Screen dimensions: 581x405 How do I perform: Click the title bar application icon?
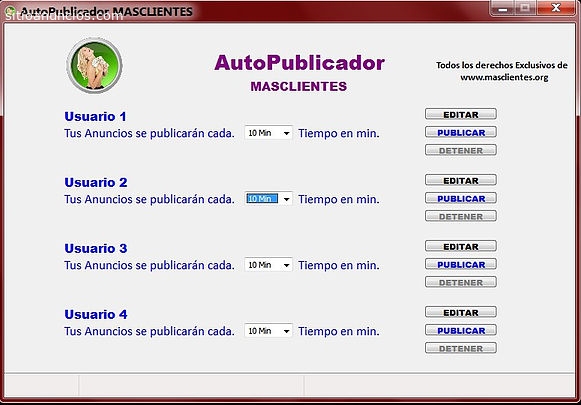click(10, 11)
